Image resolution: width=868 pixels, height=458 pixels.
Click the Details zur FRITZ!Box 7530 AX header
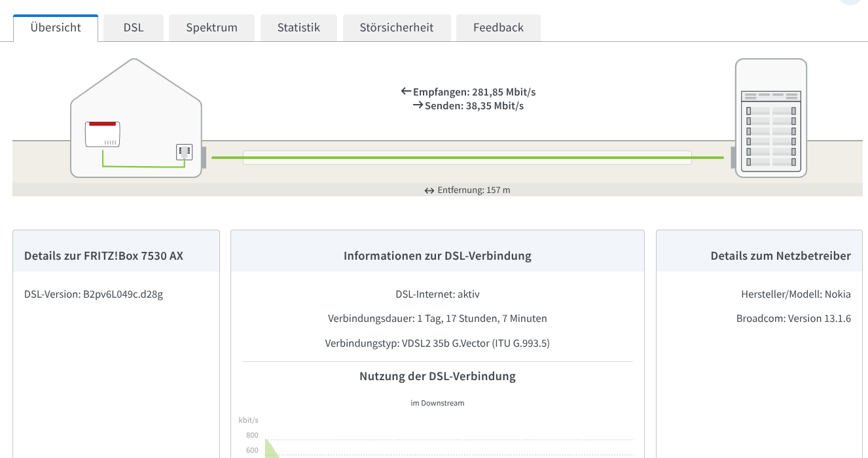click(103, 256)
